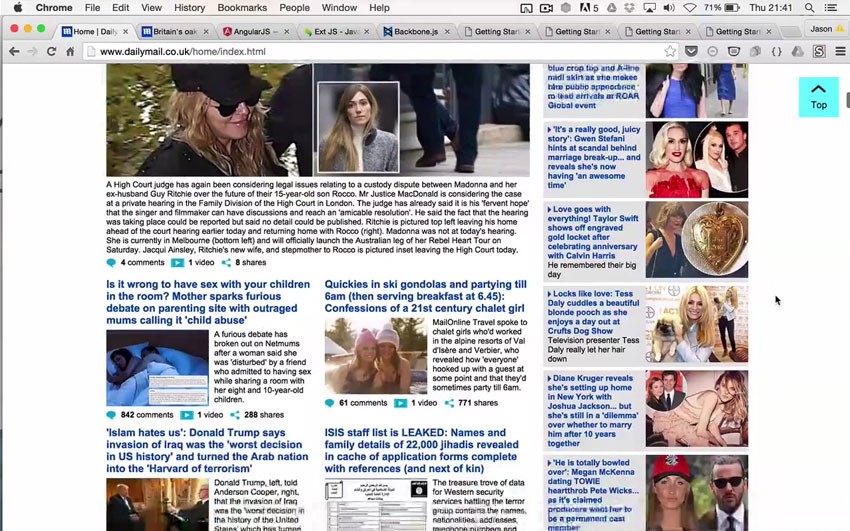Go to the browser home page icon
This screenshot has height=531, width=850.
pos(70,51)
